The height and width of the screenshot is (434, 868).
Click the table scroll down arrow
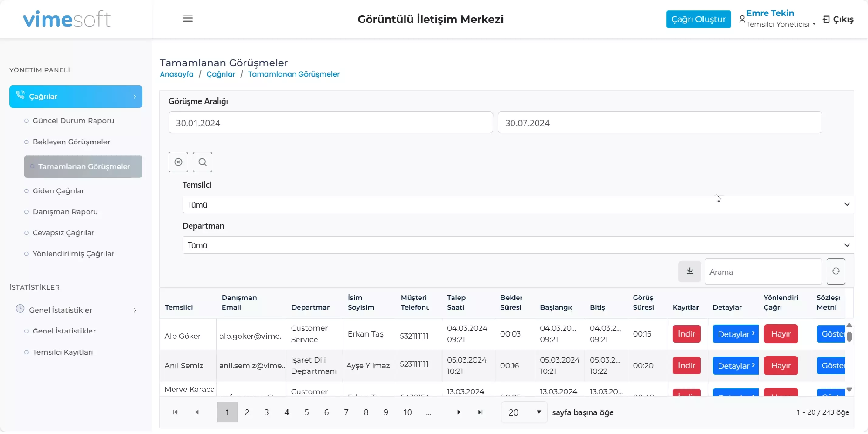coord(849,390)
